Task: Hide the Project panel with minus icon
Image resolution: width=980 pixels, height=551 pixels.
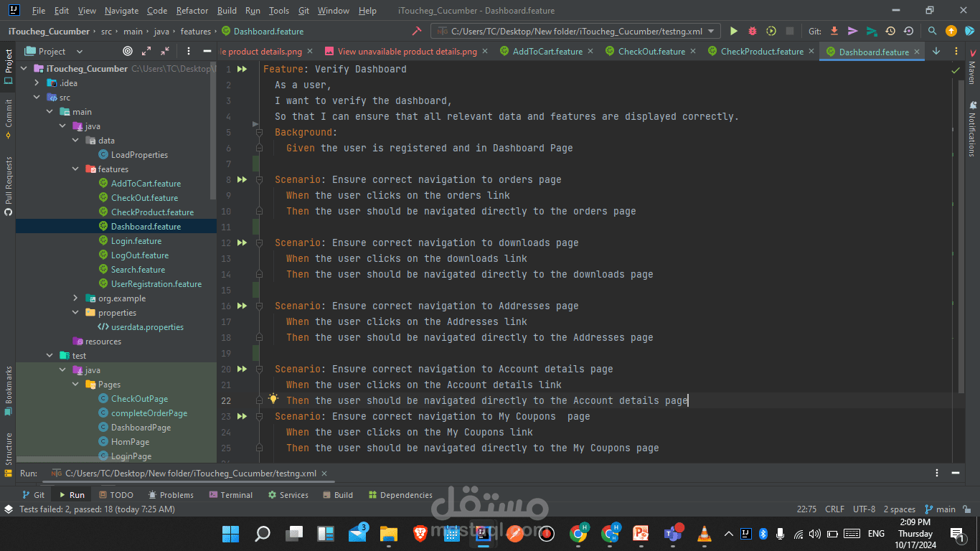Action: pos(207,52)
